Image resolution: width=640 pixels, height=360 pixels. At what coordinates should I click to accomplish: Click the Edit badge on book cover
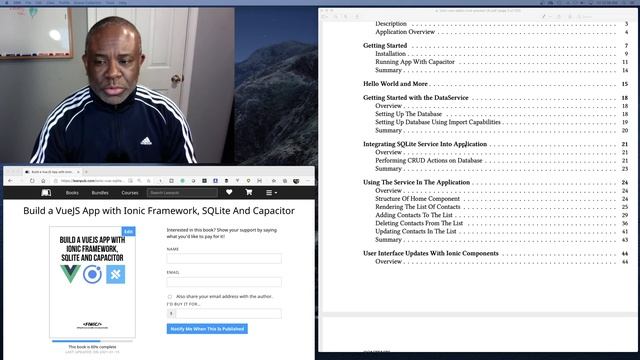coord(129,231)
